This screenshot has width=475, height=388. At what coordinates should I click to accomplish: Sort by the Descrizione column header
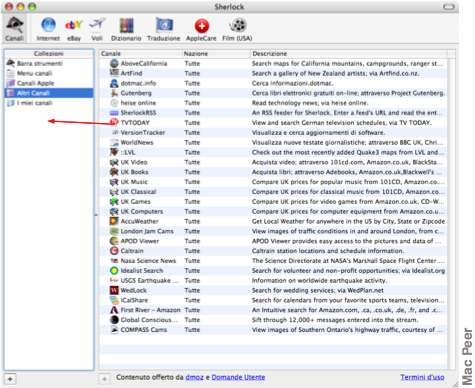point(349,54)
